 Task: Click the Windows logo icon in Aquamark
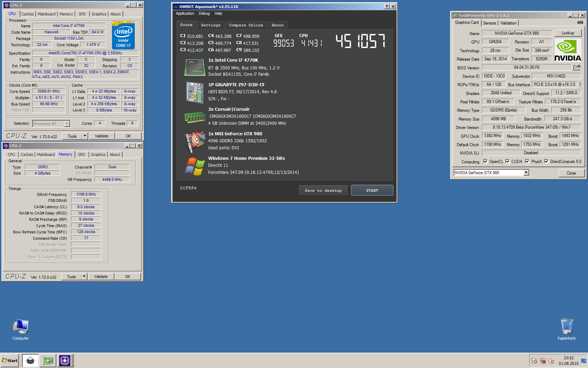click(x=195, y=166)
